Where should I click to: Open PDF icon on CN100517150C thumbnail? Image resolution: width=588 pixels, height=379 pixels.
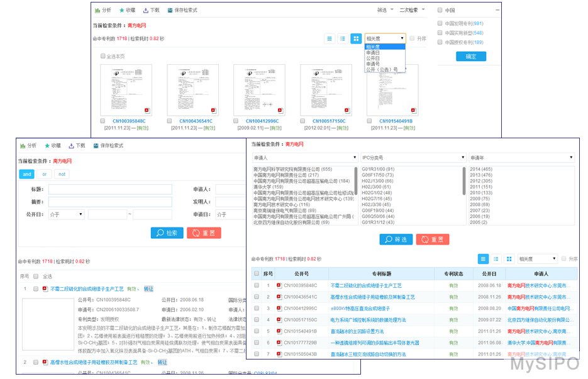(x=347, y=111)
